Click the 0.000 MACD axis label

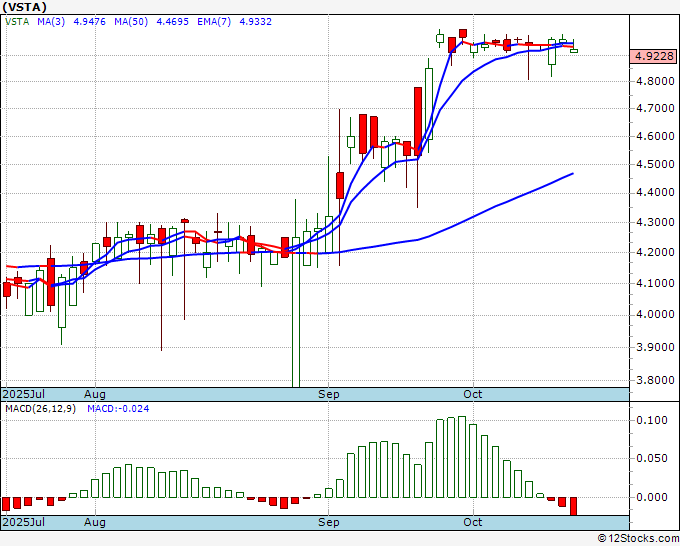(652, 497)
